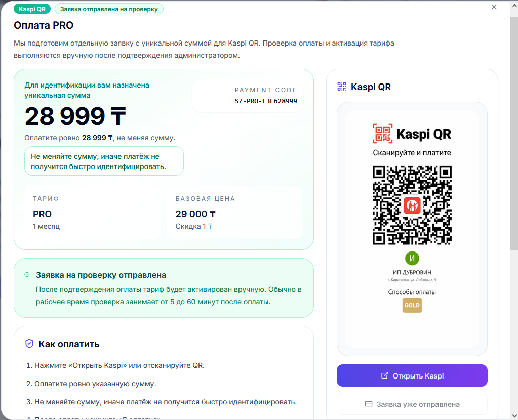Select the 'Kaspi QR' green badge at the top
The height and width of the screenshot is (420, 518).
pyautogui.click(x=32, y=9)
